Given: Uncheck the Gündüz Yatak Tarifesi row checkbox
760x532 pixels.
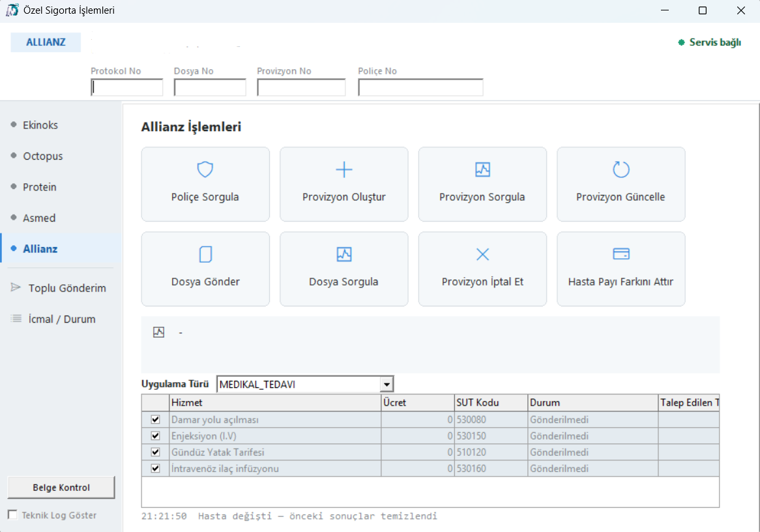Looking at the screenshot, I should pos(155,452).
